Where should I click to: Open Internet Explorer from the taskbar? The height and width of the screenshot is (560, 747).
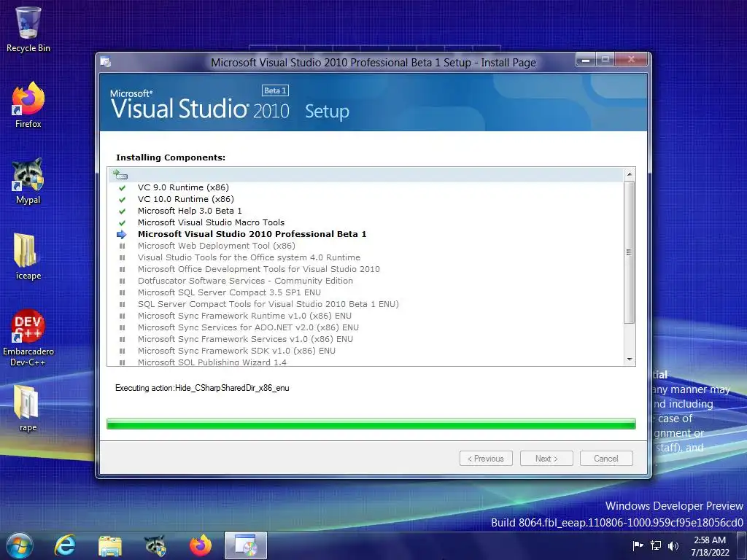point(65,545)
